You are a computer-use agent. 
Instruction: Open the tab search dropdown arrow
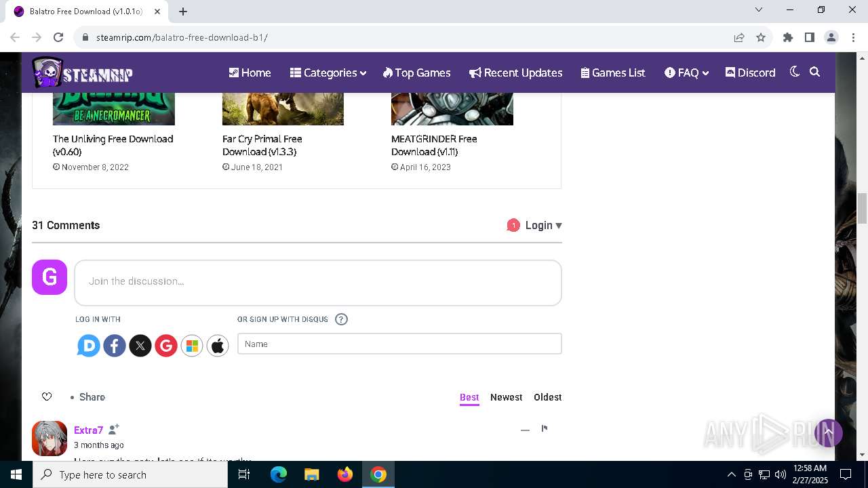[x=759, y=9]
